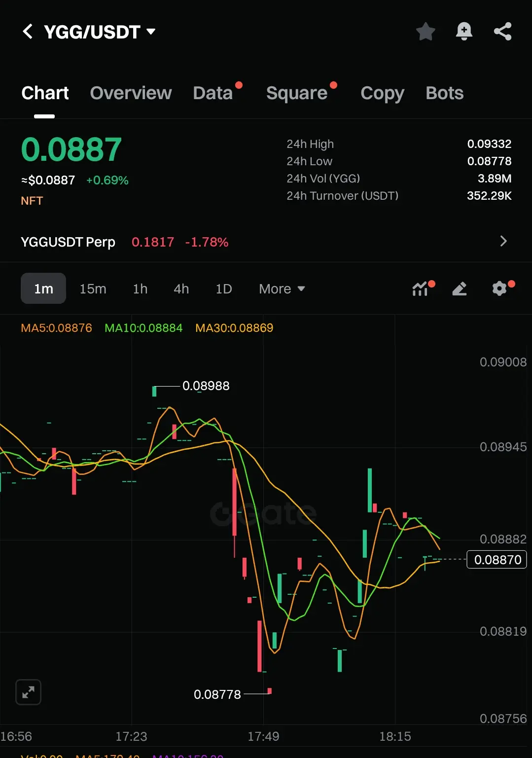The image size is (532, 758).
Task: Tap the perp price 0.1817
Action: click(153, 242)
